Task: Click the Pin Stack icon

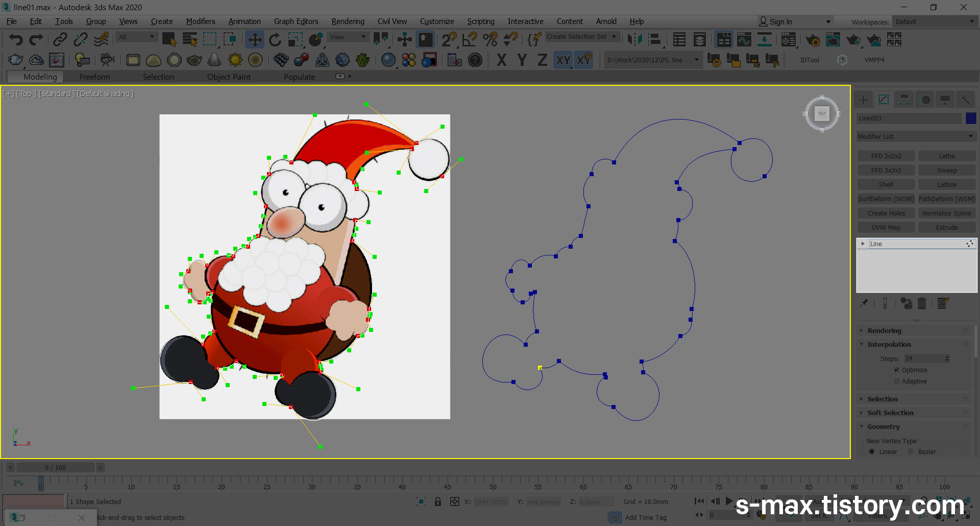Action: (x=864, y=303)
